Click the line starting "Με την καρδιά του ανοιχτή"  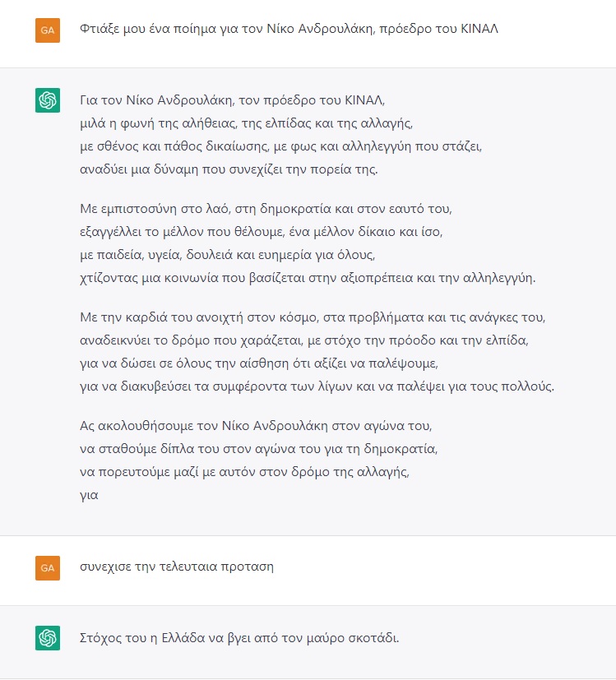pos(310,317)
